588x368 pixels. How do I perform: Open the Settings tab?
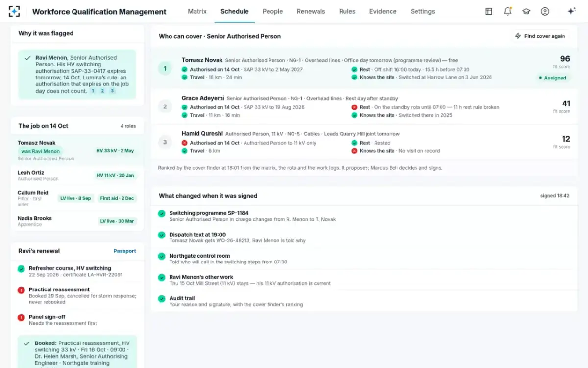422,11
